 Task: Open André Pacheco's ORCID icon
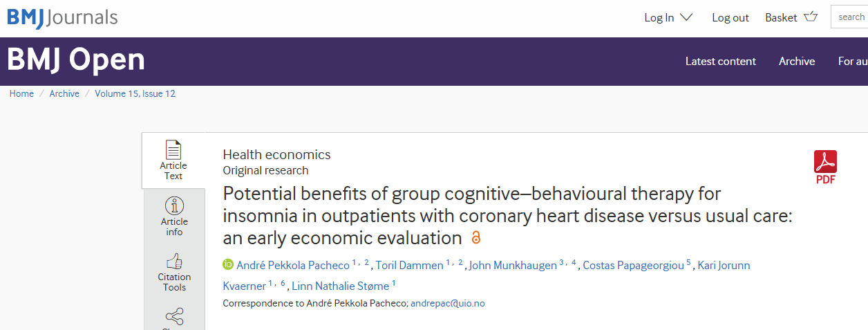pos(228,265)
